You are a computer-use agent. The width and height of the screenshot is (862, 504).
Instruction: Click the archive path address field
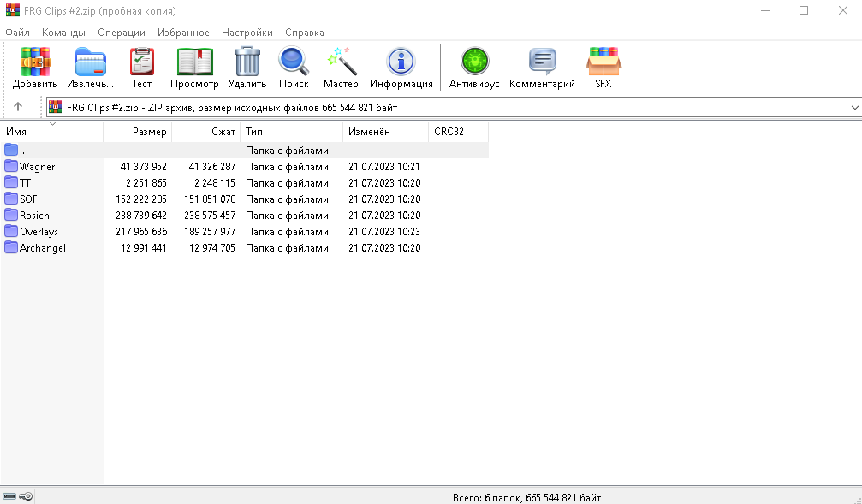pos(454,108)
